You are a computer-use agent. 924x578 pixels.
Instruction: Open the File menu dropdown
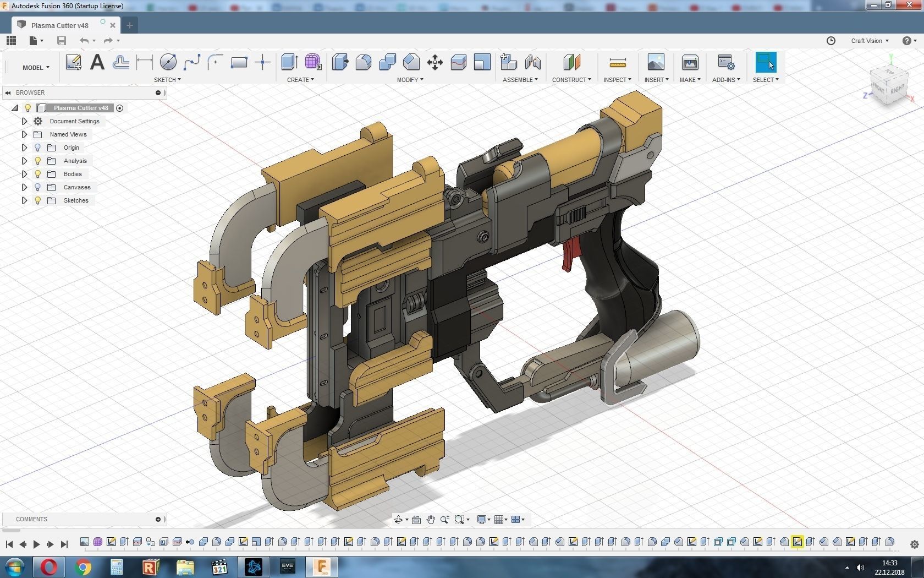36,40
